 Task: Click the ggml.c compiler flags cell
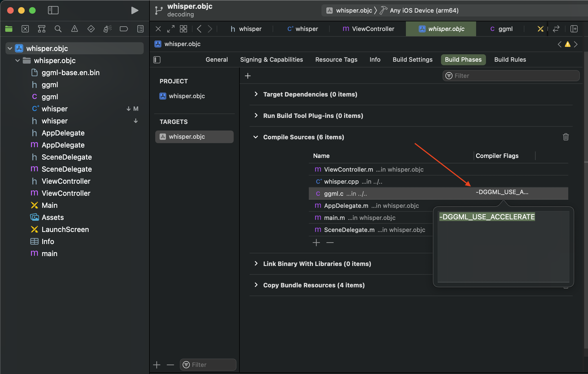[502, 192]
